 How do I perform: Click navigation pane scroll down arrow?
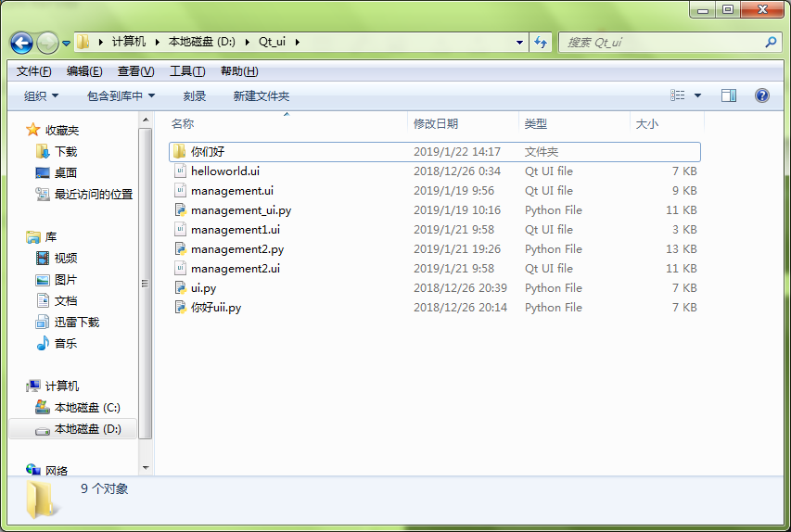pyautogui.click(x=146, y=468)
